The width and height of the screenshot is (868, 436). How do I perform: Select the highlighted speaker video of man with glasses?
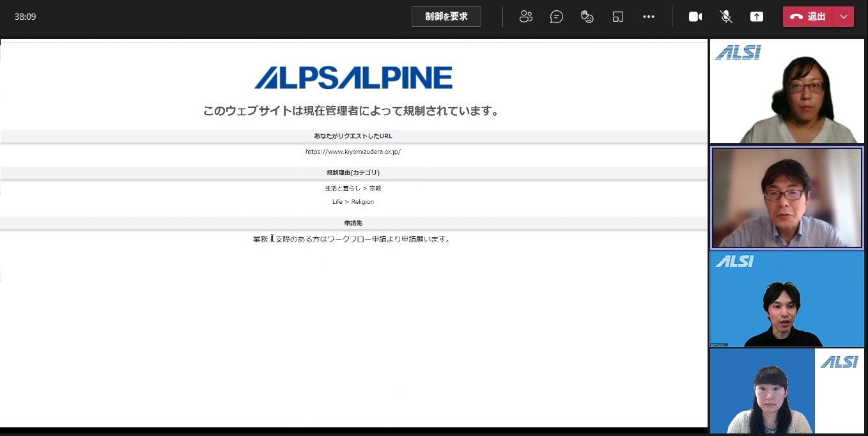pyautogui.click(x=787, y=198)
